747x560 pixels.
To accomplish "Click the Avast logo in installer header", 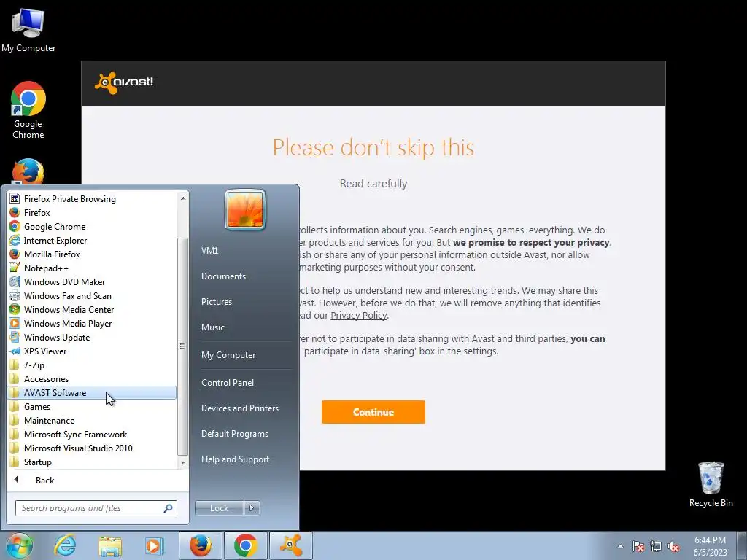I will [x=124, y=82].
